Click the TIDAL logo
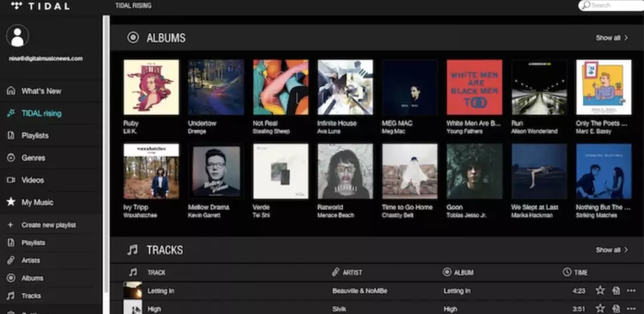Viewport: 644px width, 314px height. pyautogui.click(x=40, y=6)
